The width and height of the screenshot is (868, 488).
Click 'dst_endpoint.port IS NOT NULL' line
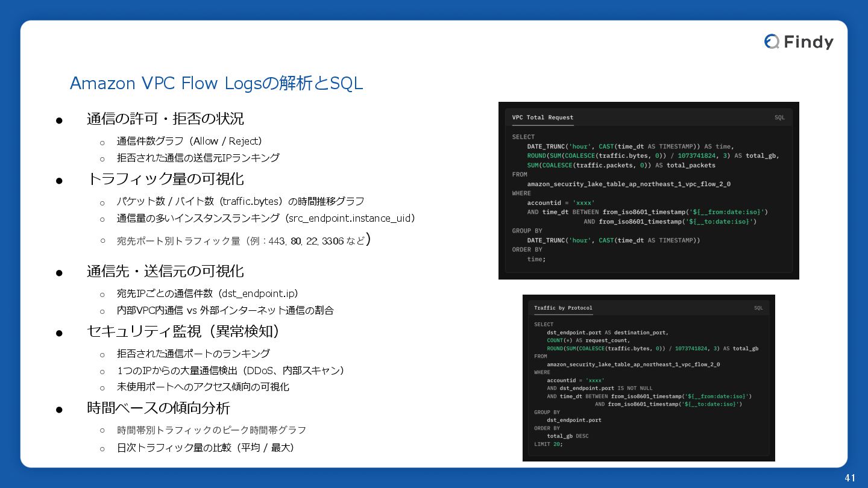599,389
